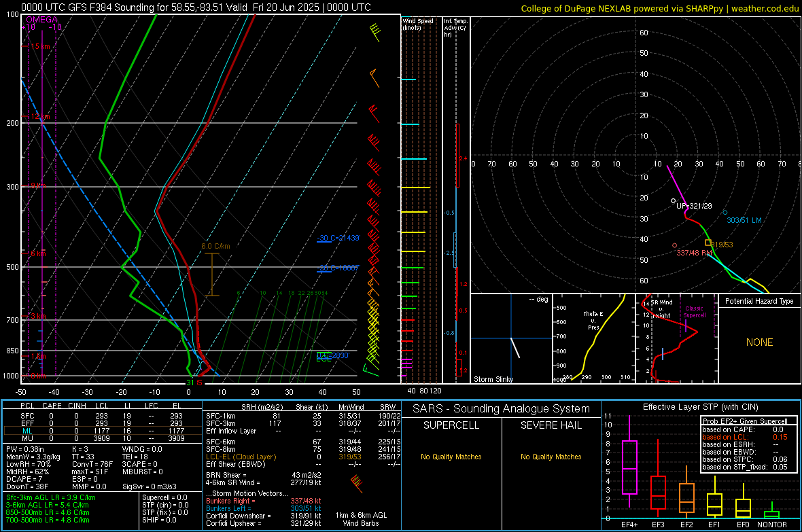Click 'No Quality Matches' under SEVERE HAIL
The width and height of the screenshot is (802, 532).
(551, 457)
